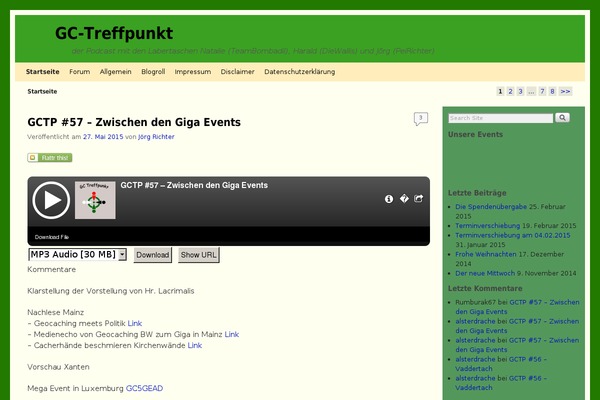600x400 pixels.
Task: Open sidebar post Der neue Mittwoch
Action: click(485, 273)
